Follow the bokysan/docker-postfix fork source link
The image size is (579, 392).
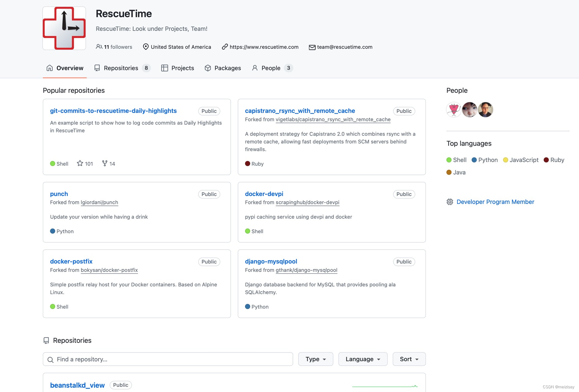click(x=109, y=270)
